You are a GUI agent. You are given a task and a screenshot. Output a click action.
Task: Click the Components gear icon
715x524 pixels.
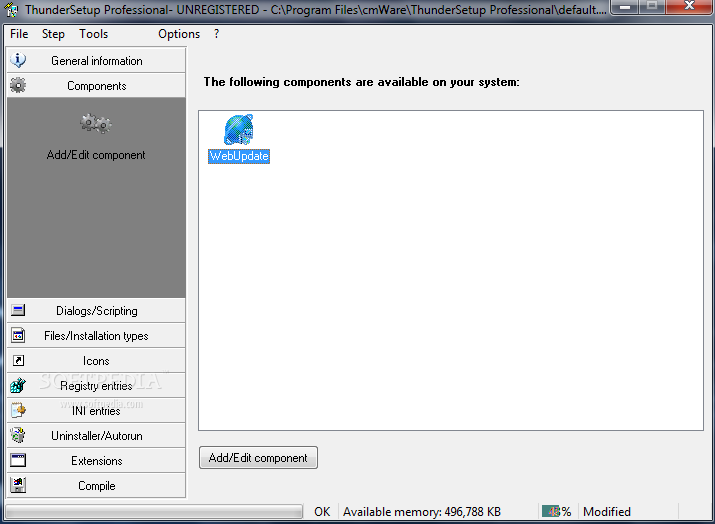(x=18, y=85)
